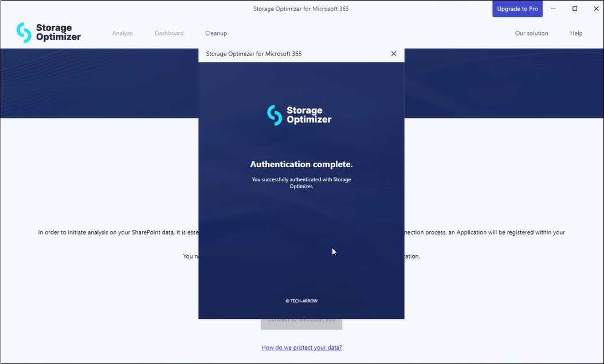Click the '© TECH-ARROW' footer text
The width and height of the screenshot is (604, 364).
tap(301, 301)
